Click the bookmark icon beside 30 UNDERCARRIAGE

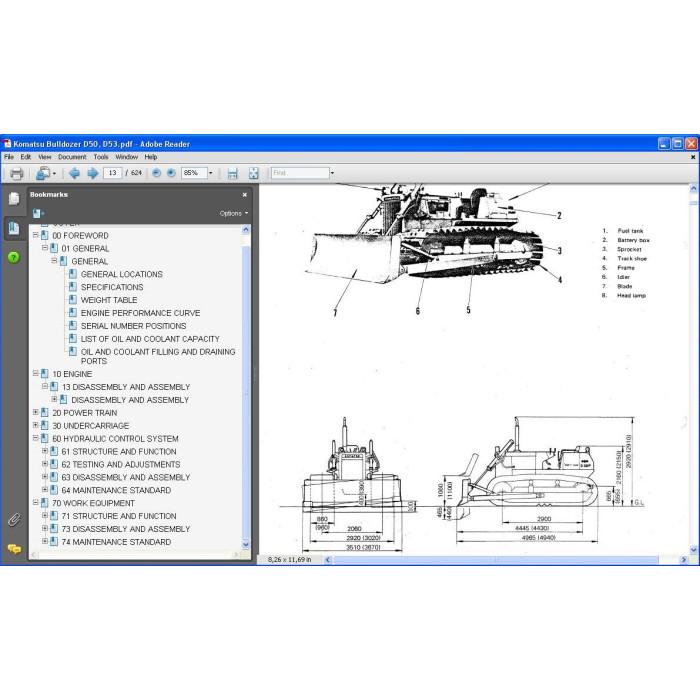[x=45, y=425]
